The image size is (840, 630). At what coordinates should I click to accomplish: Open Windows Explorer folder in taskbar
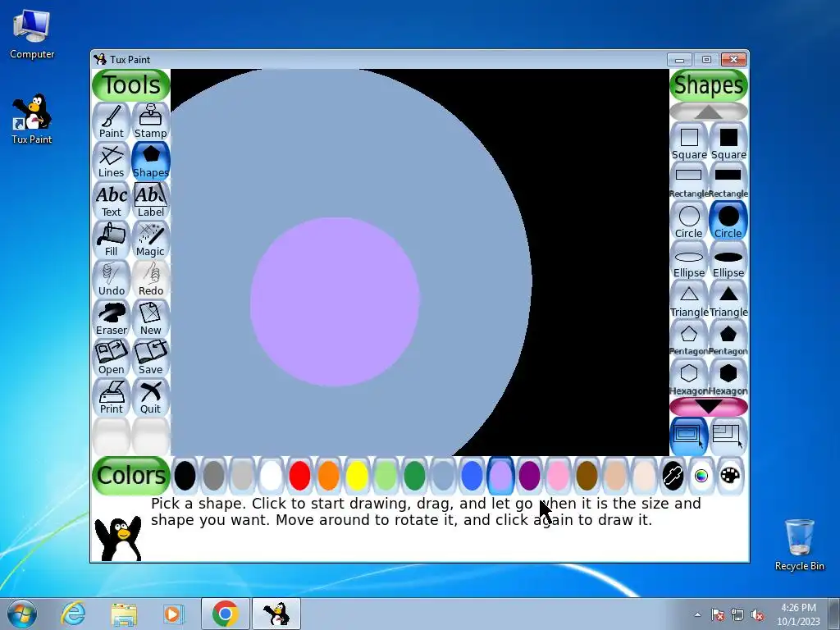pyautogui.click(x=124, y=614)
